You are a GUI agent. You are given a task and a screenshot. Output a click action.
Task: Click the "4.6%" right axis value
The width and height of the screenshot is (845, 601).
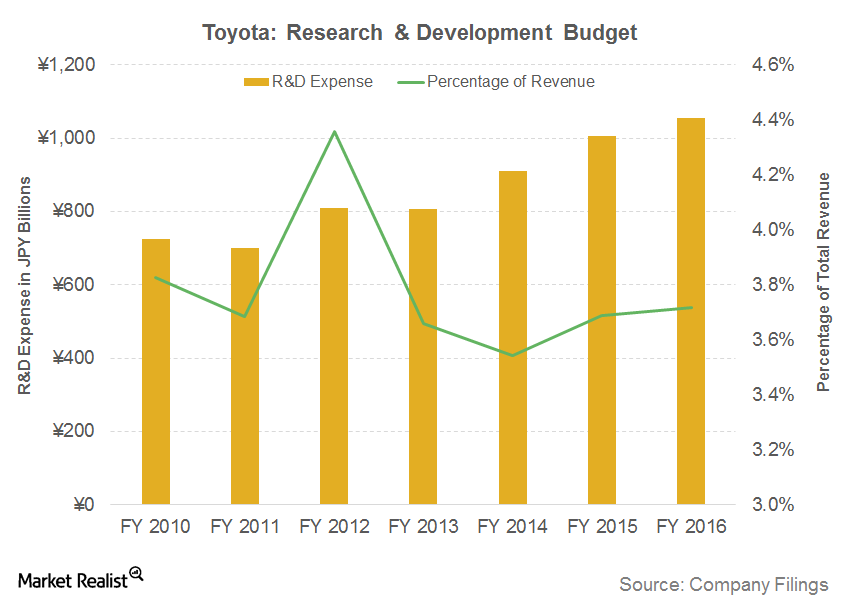click(773, 65)
